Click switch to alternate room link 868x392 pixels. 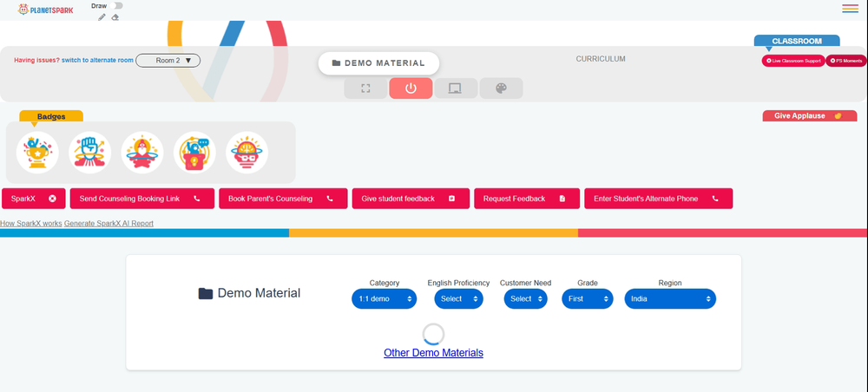(97, 60)
